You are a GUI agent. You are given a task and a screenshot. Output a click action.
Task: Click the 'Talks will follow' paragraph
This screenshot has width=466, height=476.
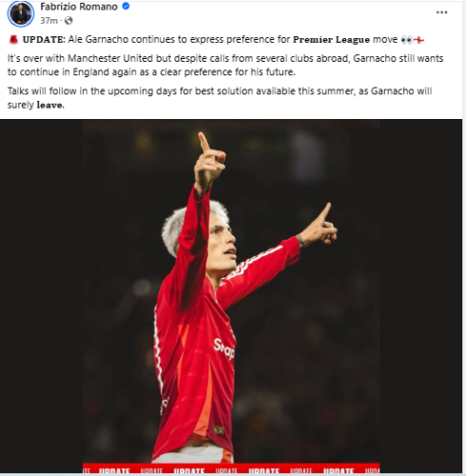(x=220, y=98)
